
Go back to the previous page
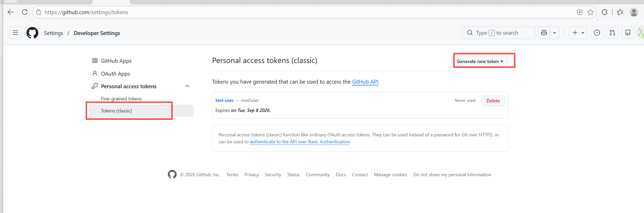(11, 12)
